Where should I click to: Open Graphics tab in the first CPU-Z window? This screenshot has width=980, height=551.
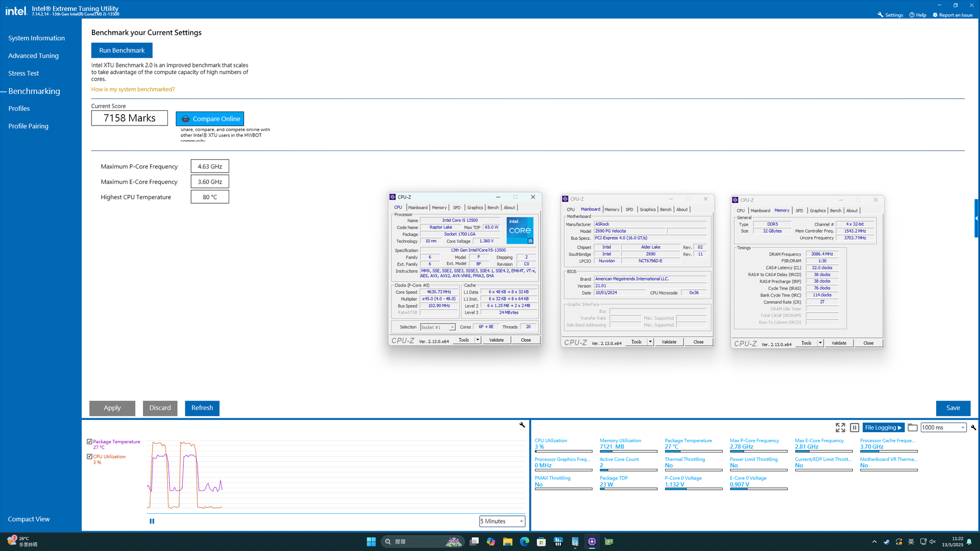point(475,208)
